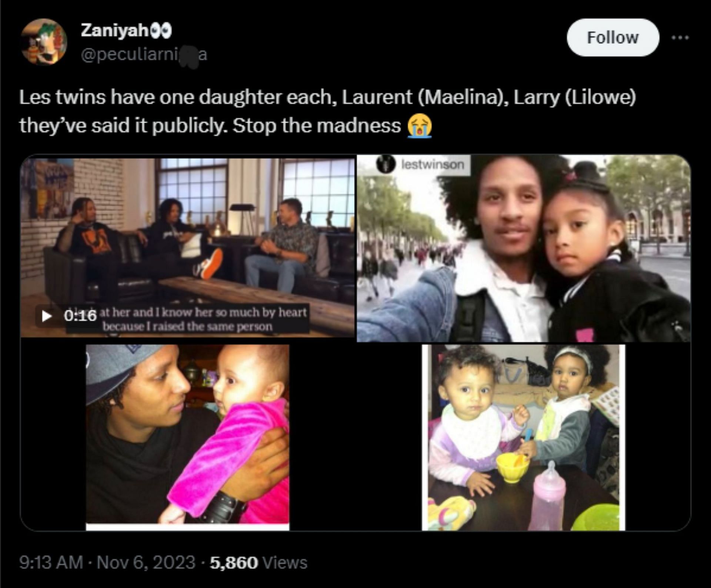Click the 0:16 video duration badge
Image resolution: width=711 pixels, height=588 pixels.
pyautogui.click(x=80, y=316)
